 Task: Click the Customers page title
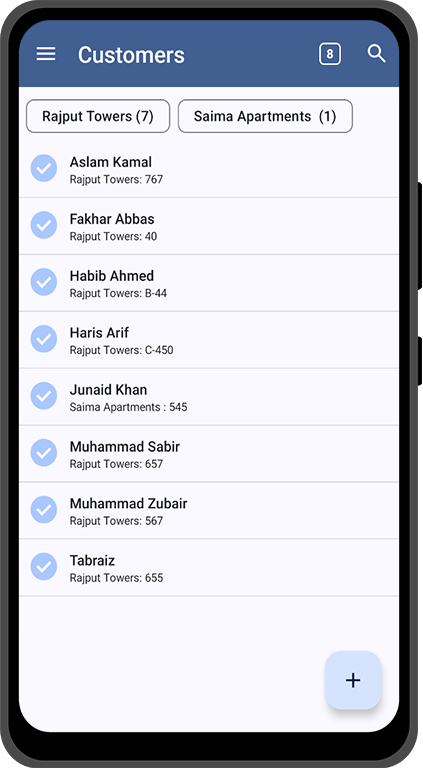click(x=131, y=54)
